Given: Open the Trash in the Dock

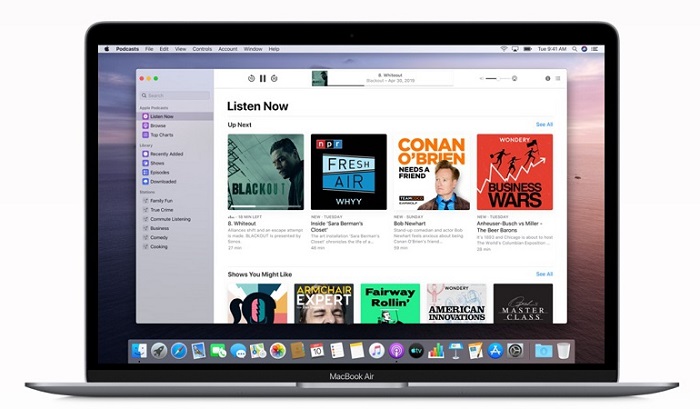Looking at the screenshot, I should tap(563, 351).
